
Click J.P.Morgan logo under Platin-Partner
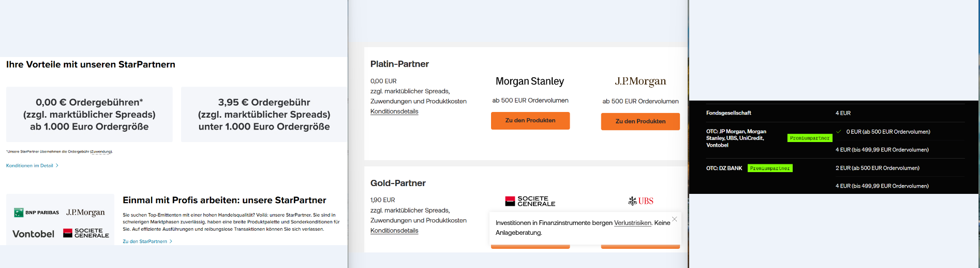pyautogui.click(x=640, y=81)
